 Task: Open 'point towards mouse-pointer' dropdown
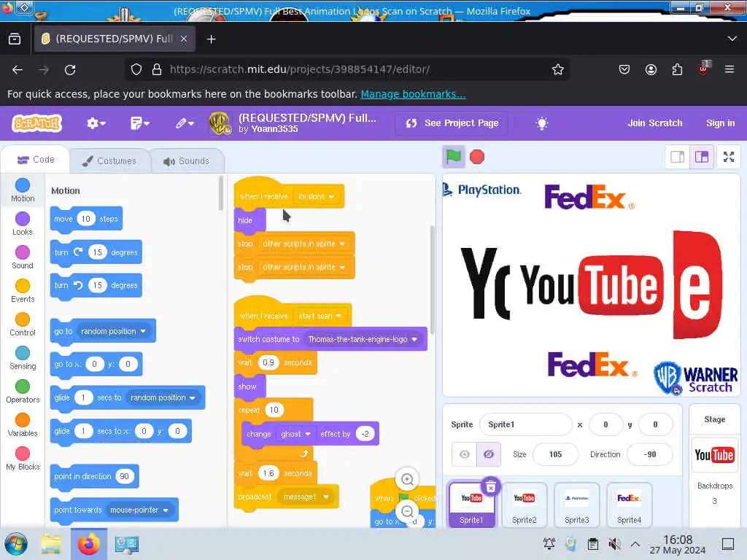tap(139, 510)
